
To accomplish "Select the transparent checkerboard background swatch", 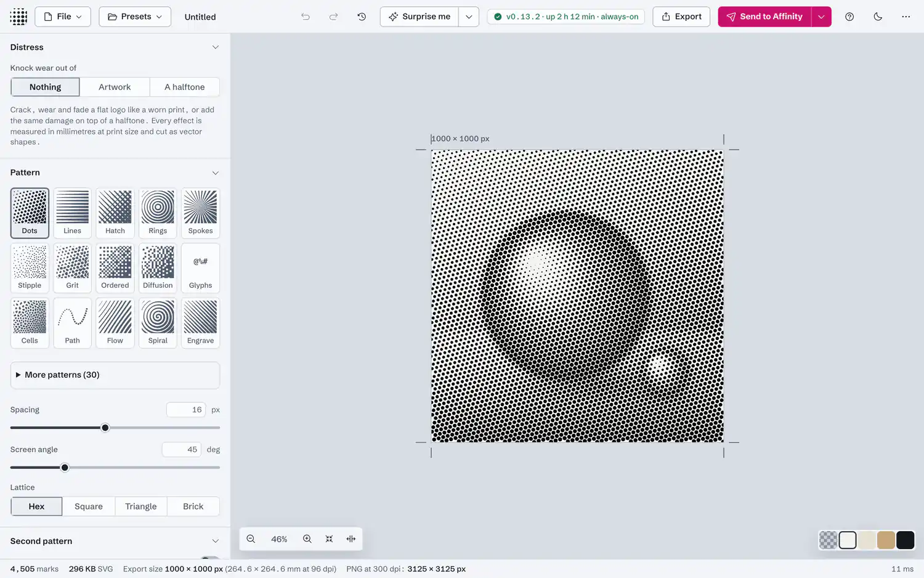I will pyautogui.click(x=829, y=540).
